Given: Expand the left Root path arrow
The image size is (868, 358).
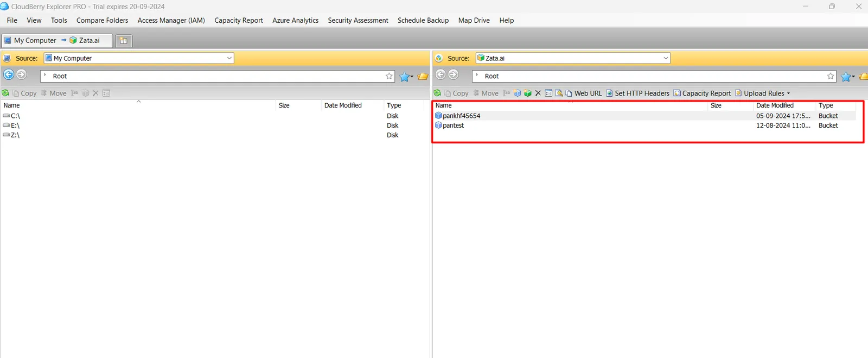Looking at the screenshot, I should coord(45,76).
